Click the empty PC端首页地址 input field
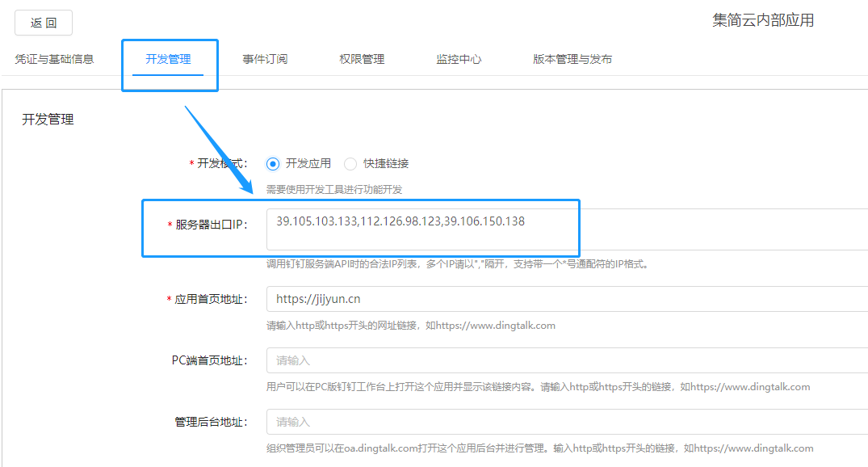This screenshot has width=868, height=467. click(x=565, y=360)
